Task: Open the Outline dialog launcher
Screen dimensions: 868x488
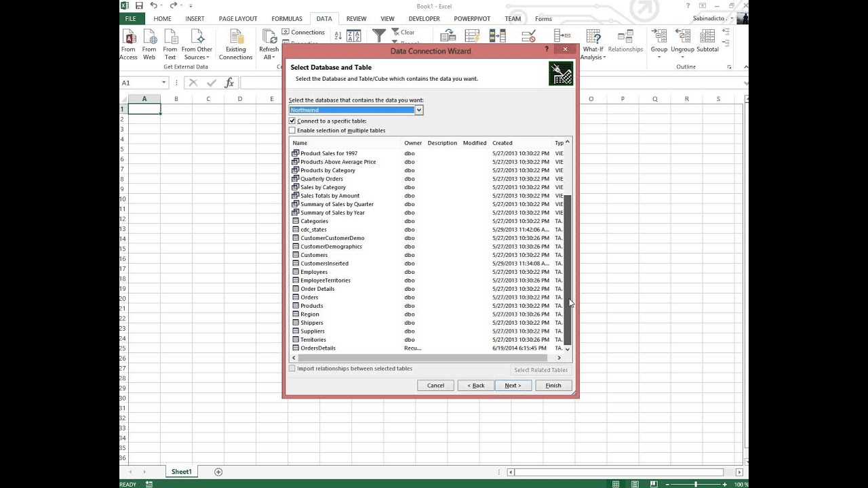Action: 730,67
